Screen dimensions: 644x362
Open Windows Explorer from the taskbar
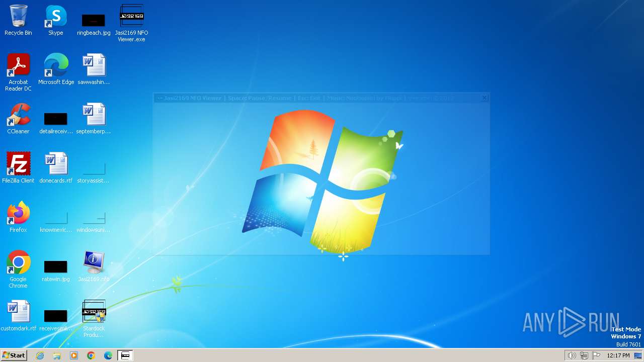point(57,355)
